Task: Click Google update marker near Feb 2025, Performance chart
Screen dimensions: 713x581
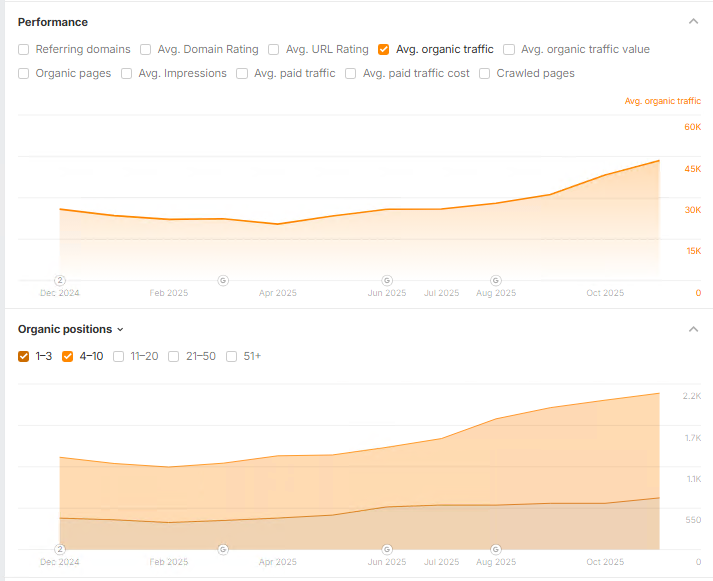Action: coord(223,280)
